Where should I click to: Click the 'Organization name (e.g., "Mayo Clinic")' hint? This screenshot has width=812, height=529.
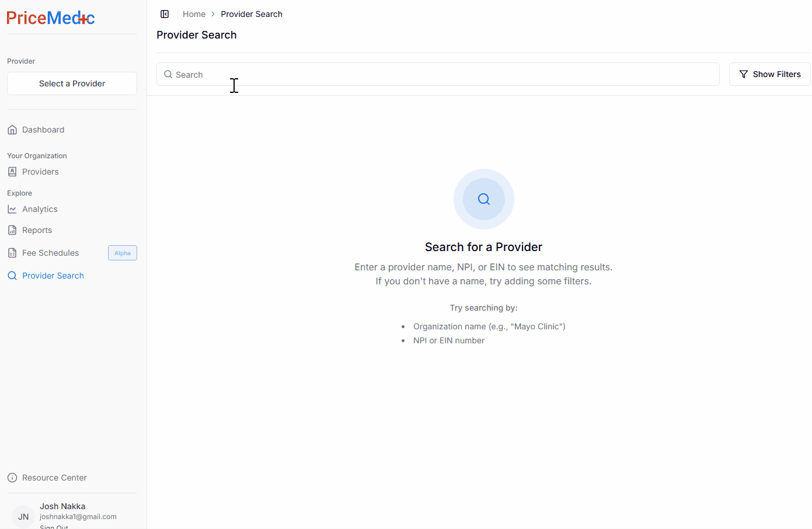pos(489,326)
